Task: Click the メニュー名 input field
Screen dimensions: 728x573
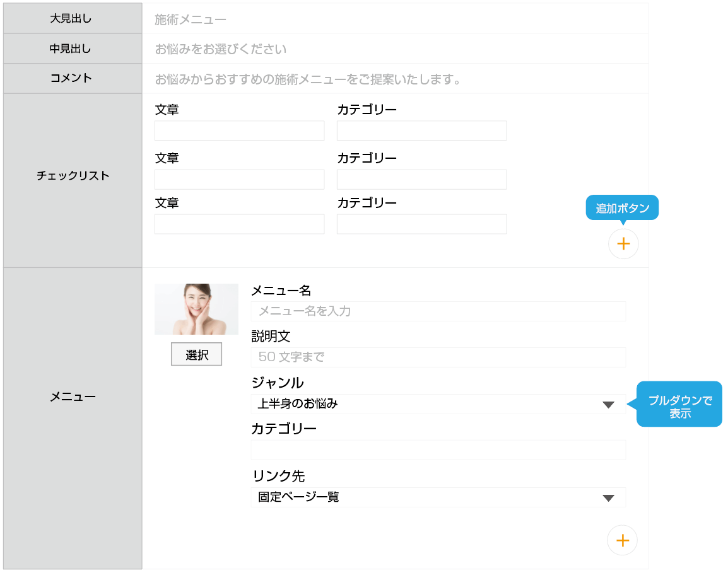Action: pos(438,311)
